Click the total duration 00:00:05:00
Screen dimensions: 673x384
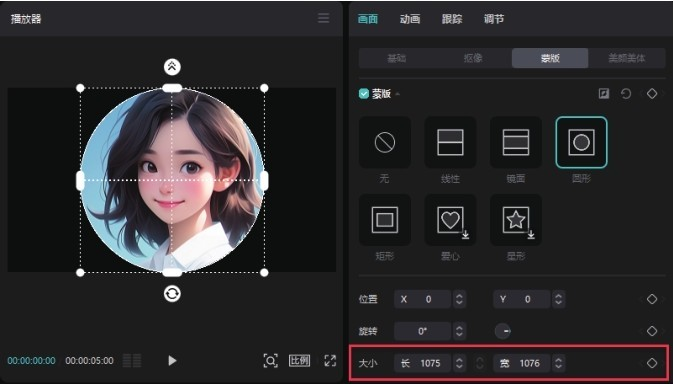point(89,360)
